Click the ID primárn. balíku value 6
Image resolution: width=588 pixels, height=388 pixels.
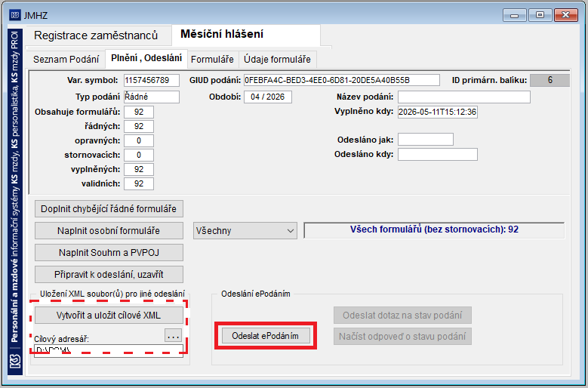[550, 80]
